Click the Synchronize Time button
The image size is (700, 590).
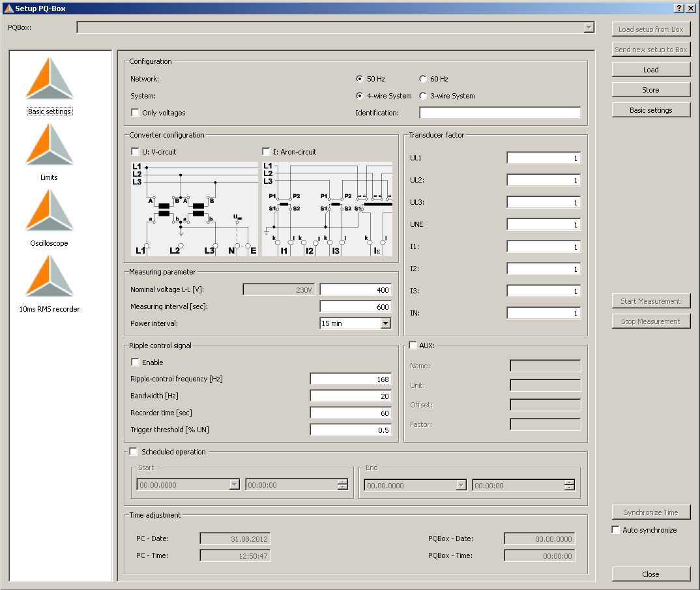[651, 512]
